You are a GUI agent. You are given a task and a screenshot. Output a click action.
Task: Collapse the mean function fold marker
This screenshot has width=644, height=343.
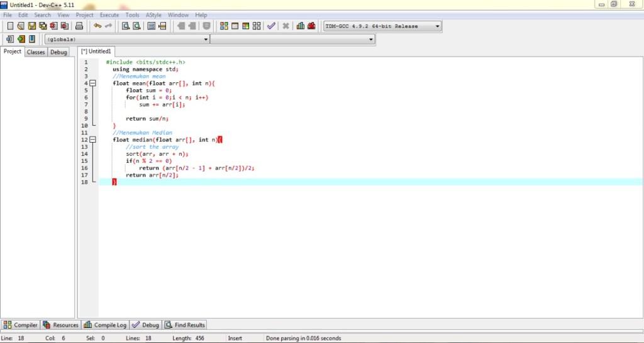(92, 83)
